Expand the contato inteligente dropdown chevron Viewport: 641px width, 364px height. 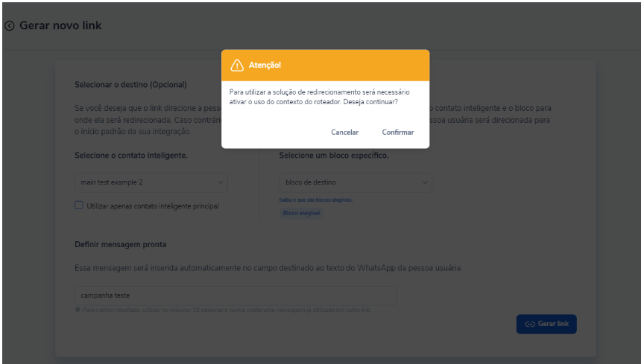coord(221,182)
